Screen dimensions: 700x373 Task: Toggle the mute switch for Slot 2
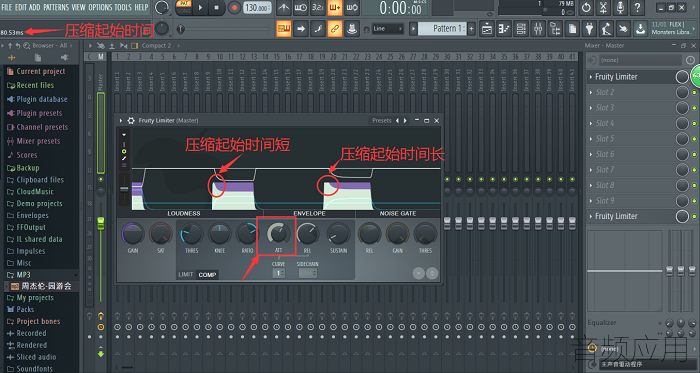pos(695,92)
